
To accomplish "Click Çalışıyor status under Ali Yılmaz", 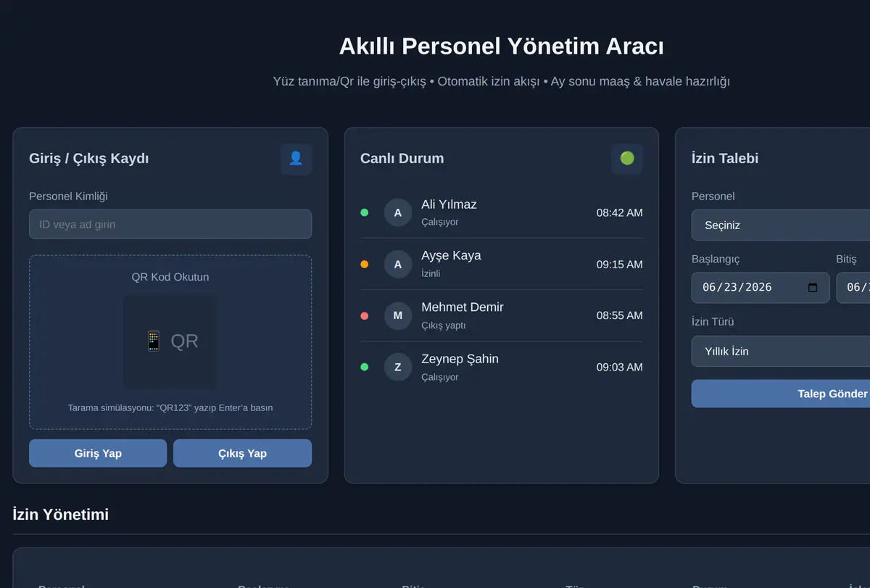I will pos(440,222).
